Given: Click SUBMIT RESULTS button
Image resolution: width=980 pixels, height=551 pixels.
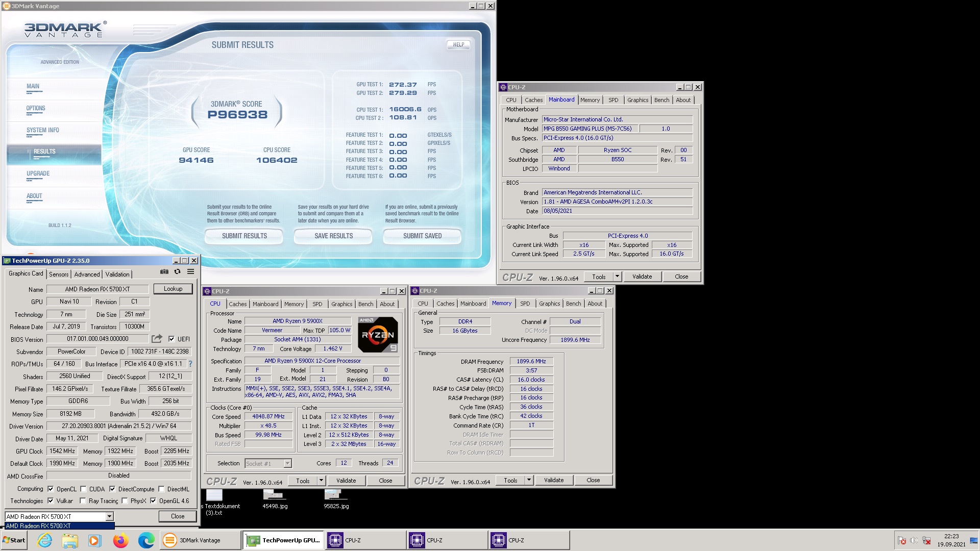Looking at the screenshot, I should pyautogui.click(x=244, y=236).
